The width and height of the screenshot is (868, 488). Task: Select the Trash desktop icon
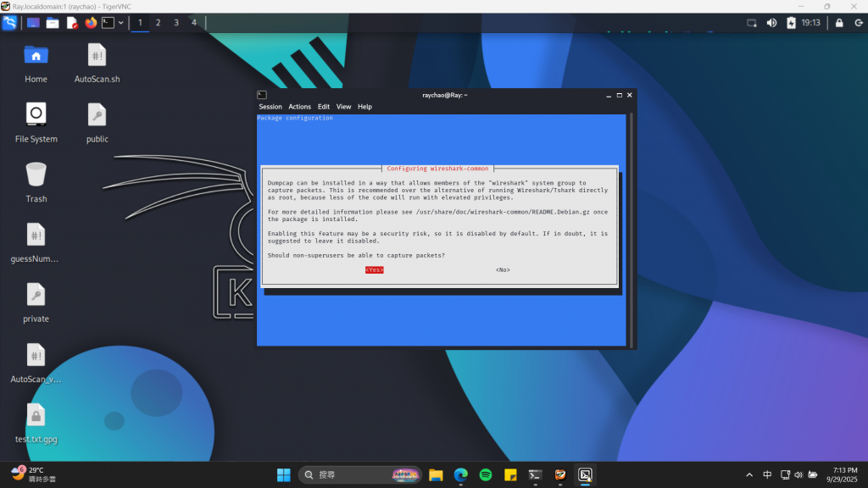36,183
